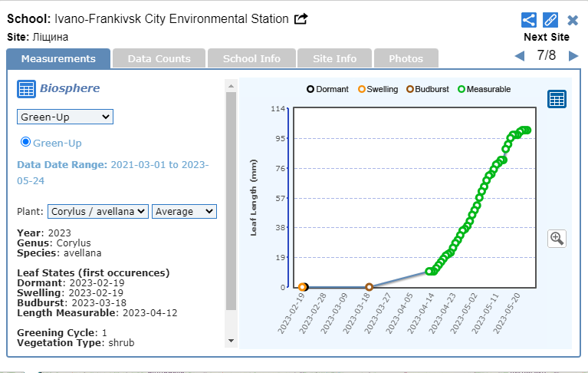Image resolution: width=588 pixels, height=373 pixels.
Task: Open school page via external link icon
Action: point(301,18)
